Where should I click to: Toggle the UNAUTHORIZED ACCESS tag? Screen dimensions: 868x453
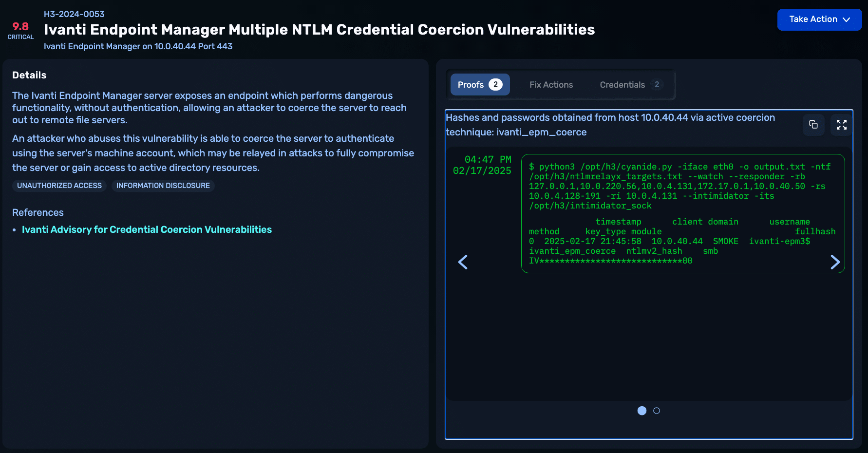59,186
